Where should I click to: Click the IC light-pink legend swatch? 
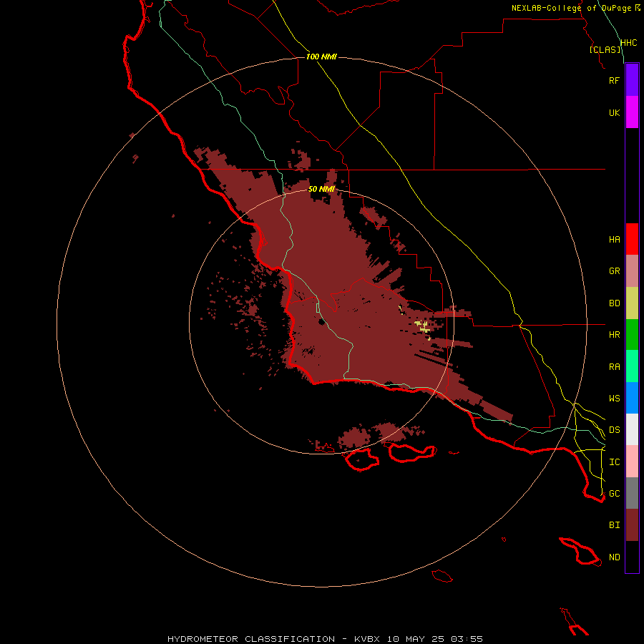[632, 462]
